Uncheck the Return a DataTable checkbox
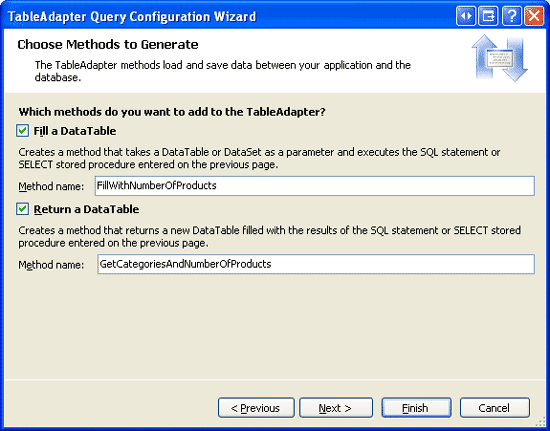The height and width of the screenshot is (431, 550). (x=22, y=209)
